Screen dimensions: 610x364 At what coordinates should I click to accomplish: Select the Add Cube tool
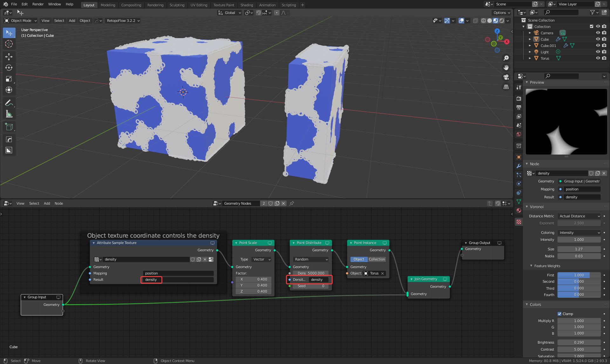[9, 127]
